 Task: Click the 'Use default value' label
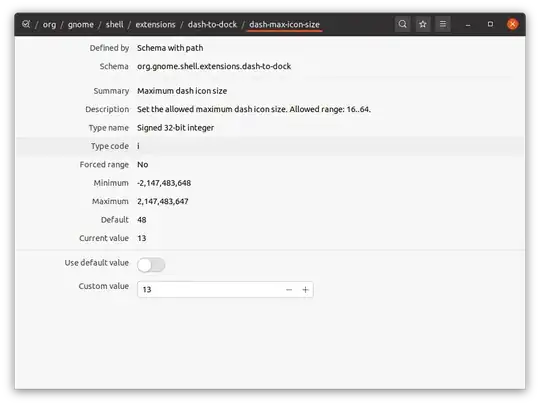click(x=96, y=263)
